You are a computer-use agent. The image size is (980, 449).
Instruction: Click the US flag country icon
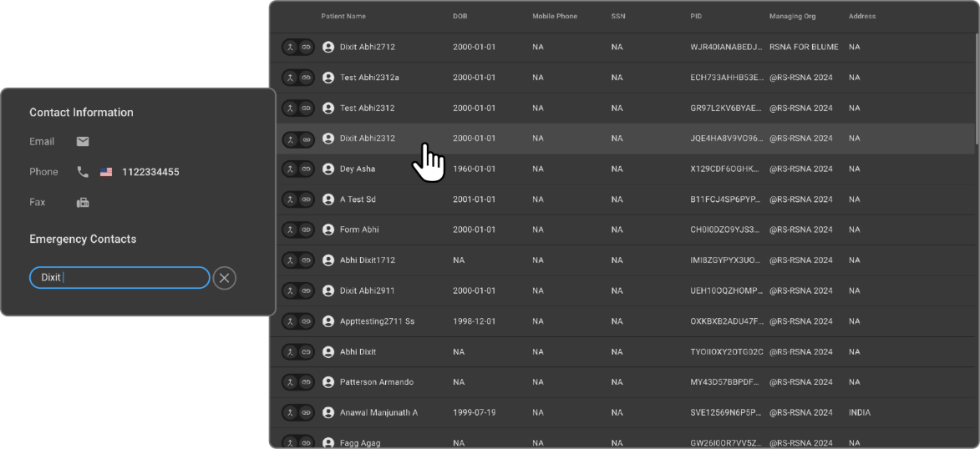click(106, 172)
